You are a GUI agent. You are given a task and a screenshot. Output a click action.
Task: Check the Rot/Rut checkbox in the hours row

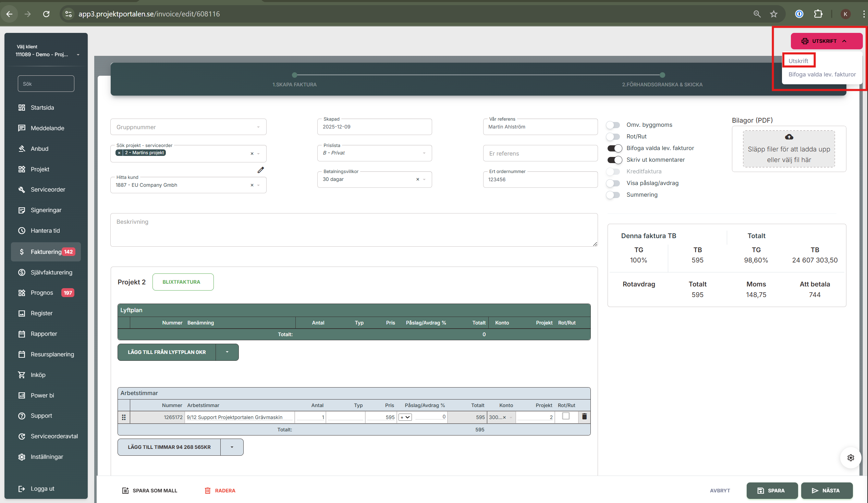[x=565, y=416]
